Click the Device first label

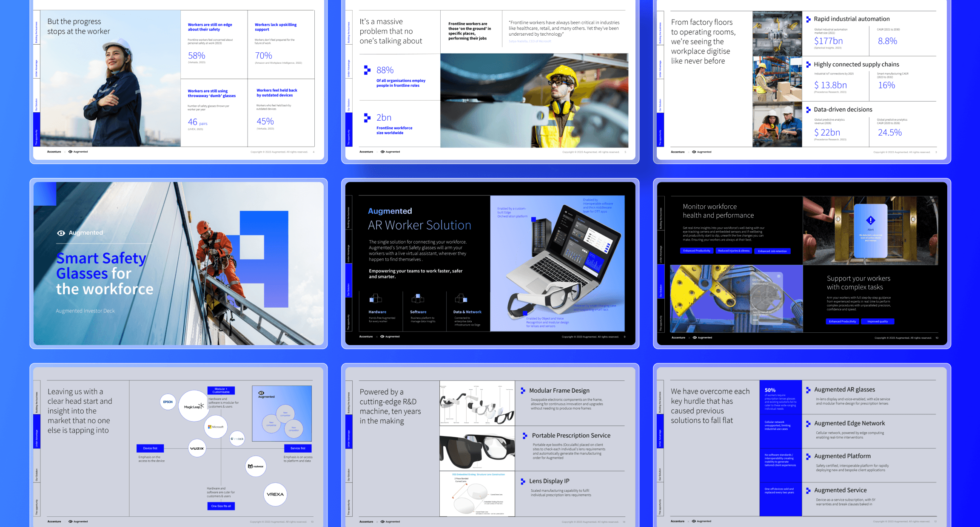click(150, 448)
